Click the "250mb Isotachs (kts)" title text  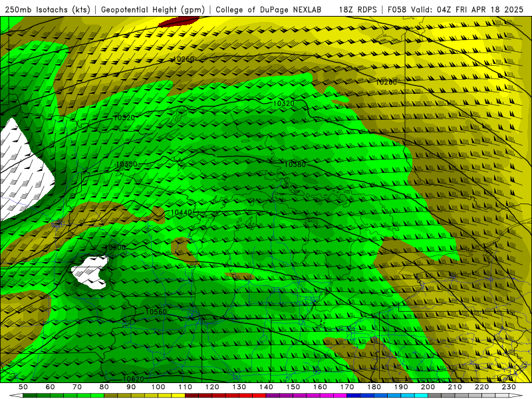[x=47, y=9]
